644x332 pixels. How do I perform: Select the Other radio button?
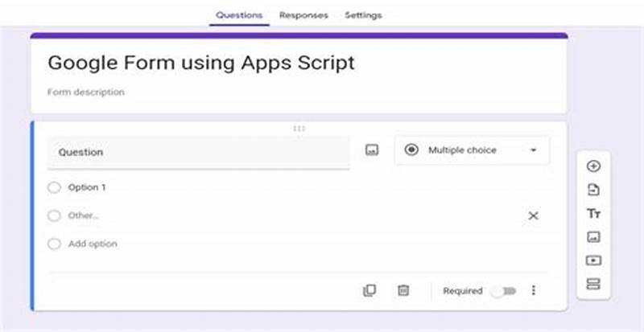tap(54, 215)
